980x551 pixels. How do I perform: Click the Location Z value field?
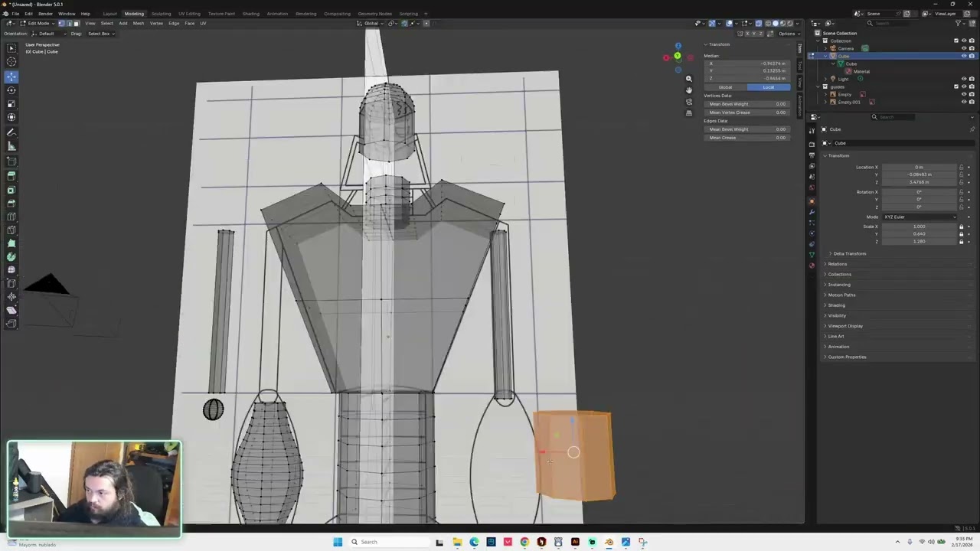[x=919, y=182]
